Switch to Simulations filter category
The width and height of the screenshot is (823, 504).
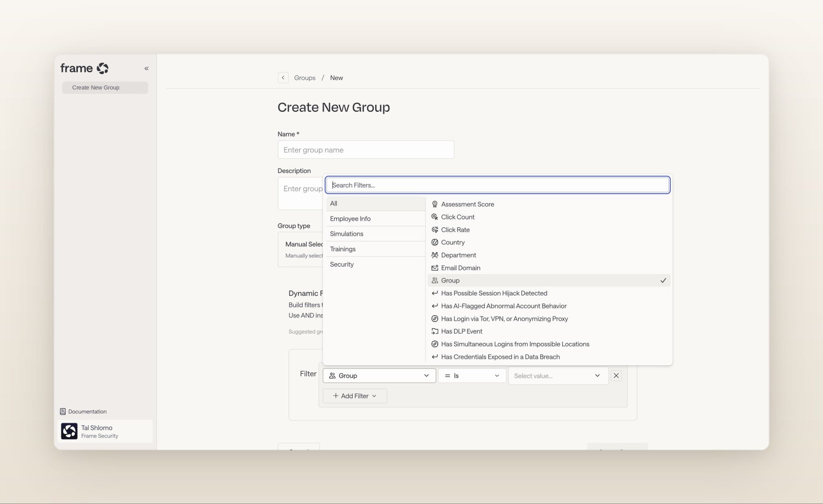(376, 234)
